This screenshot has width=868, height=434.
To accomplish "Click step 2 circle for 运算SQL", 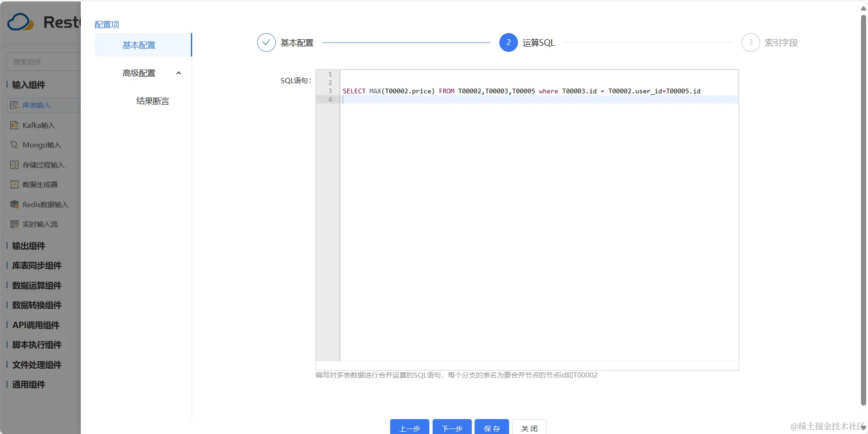I will (x=508, y=42).
